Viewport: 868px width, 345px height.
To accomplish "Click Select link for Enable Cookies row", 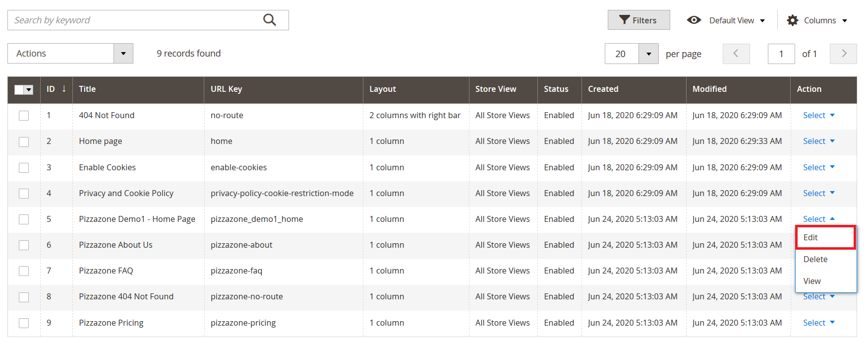I will coord(818,167).
